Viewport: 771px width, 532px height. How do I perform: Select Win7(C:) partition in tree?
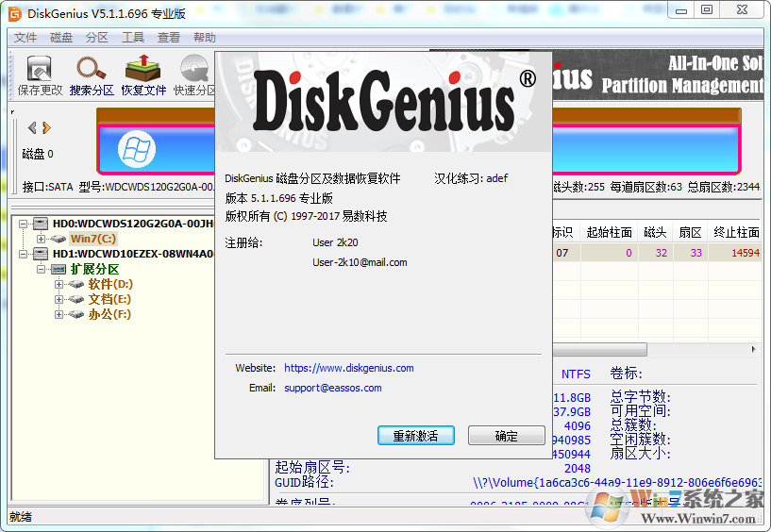(x=92, y=239)
